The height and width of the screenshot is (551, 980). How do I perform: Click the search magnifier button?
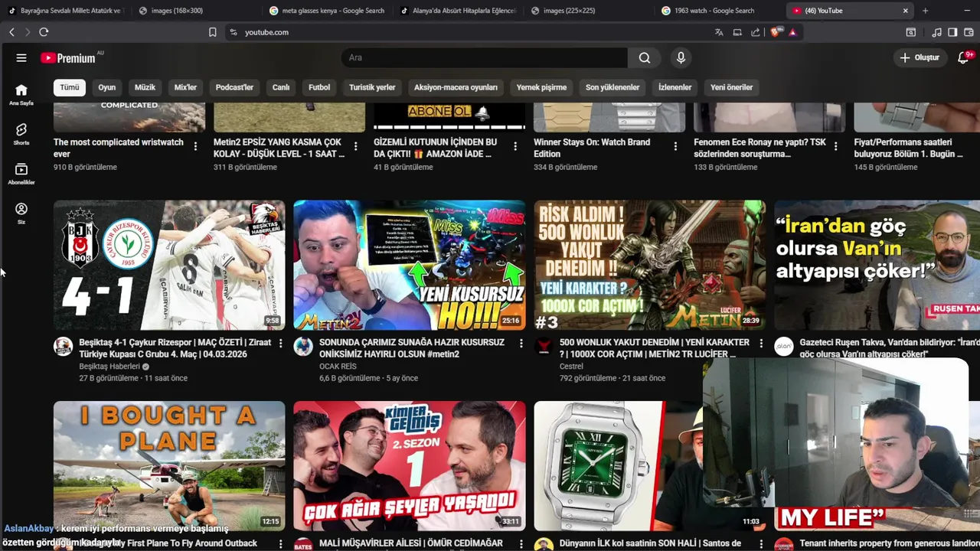pyautogui.click(x=645, y=57)
